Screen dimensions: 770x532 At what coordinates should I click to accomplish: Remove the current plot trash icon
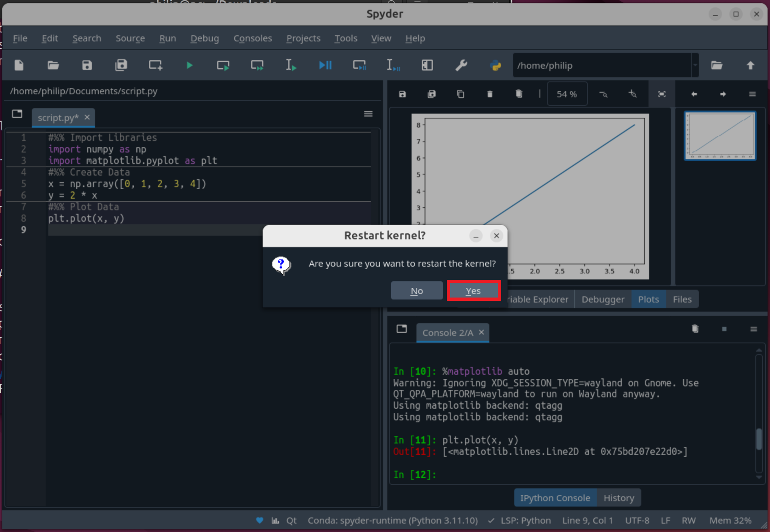[490, 94]
